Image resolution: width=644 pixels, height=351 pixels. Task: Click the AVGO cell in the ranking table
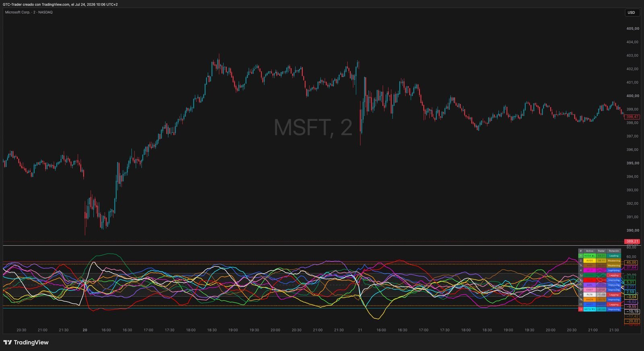pos(590,261)
